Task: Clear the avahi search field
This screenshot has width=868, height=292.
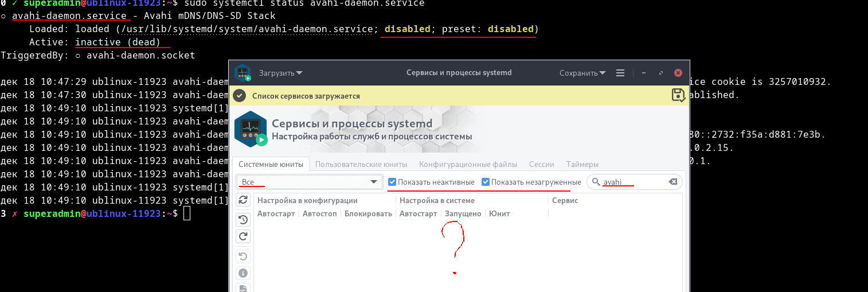Action: [x=673, y=182]
